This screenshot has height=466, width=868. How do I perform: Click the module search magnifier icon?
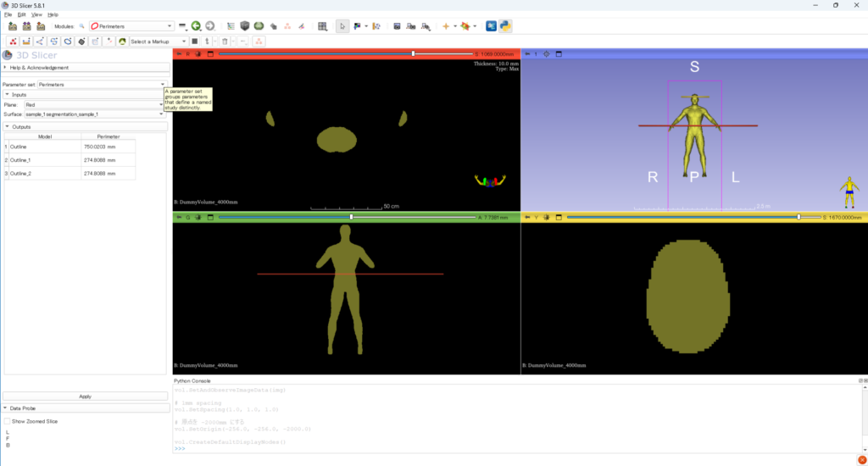point(82,26)
